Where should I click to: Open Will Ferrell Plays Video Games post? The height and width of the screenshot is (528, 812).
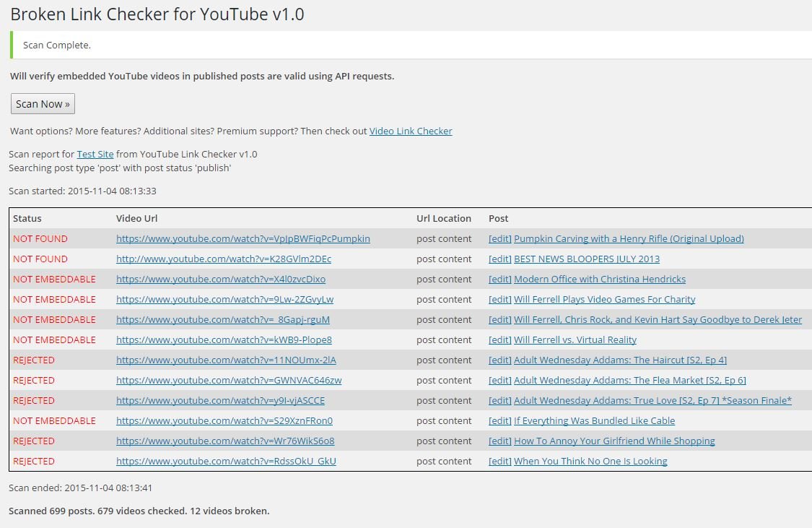click(604, 300)
